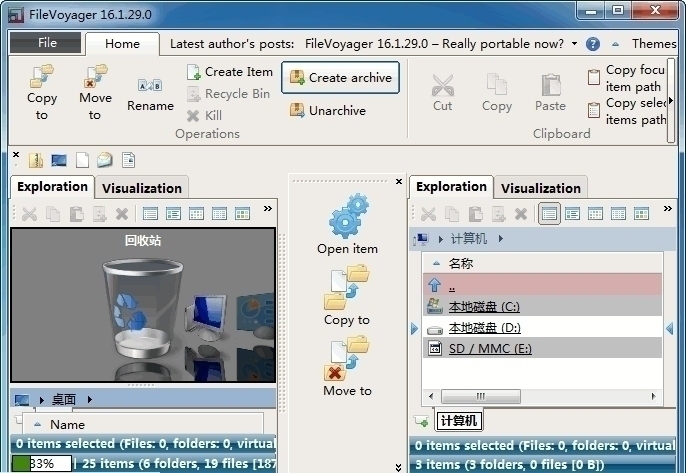Screen dimensions: 686x473
Task: Click the Unarchive button
Action: (327, 110)
